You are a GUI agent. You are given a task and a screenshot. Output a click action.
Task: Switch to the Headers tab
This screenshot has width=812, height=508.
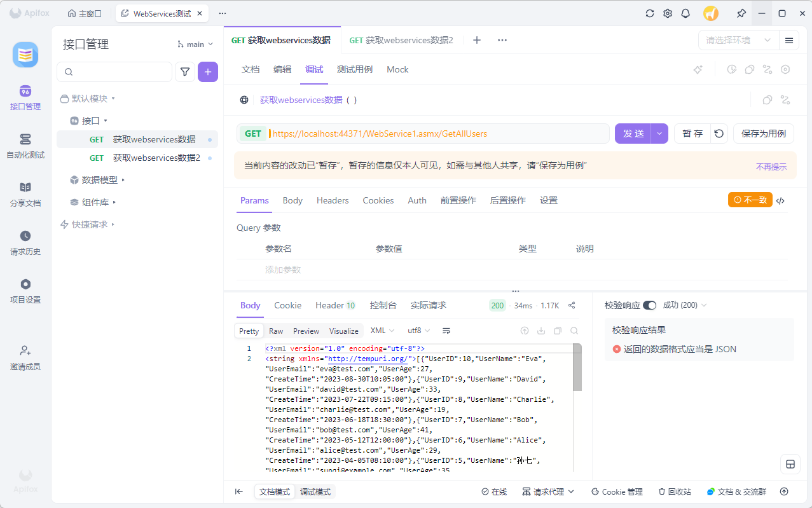coord(333,200)
